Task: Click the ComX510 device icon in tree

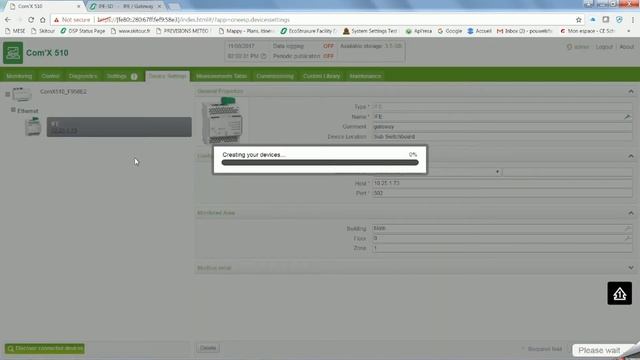Action: 22,94
